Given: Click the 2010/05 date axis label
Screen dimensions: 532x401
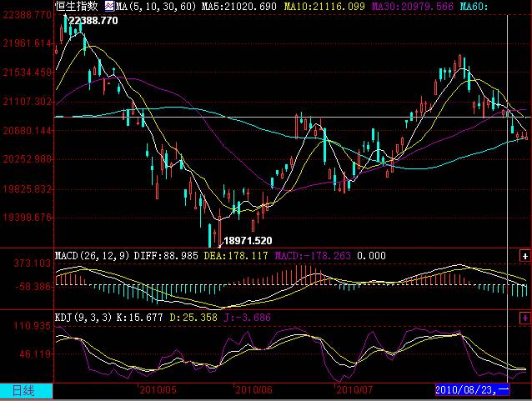Looking at the screenshot, I should [158, 390].
